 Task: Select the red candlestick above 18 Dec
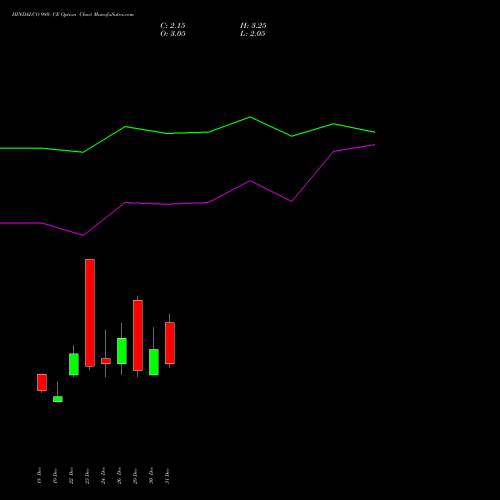(x=42, y=382)
